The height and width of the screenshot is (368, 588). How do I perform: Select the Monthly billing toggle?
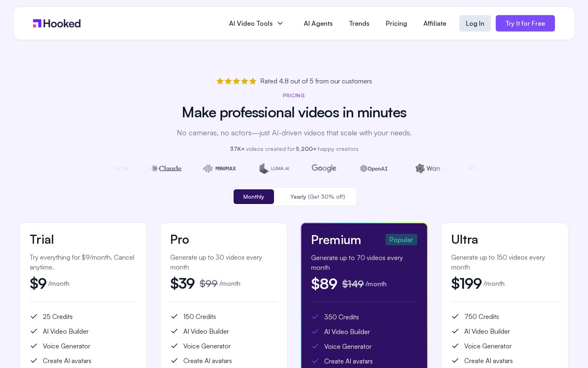(x=254, y=197)
